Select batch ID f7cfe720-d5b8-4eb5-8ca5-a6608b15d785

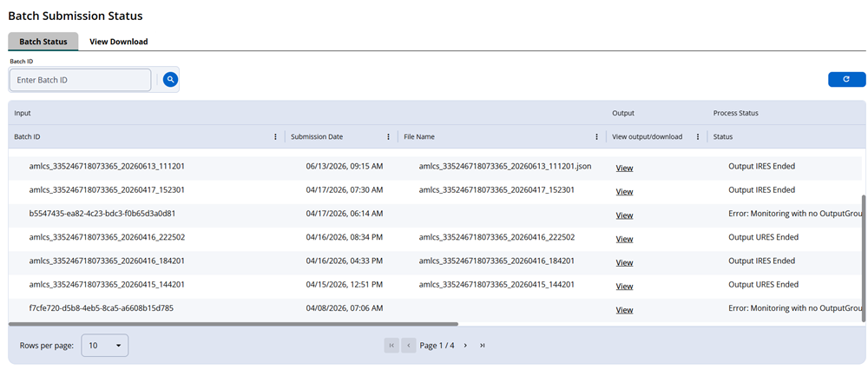(x=102, y=308)
